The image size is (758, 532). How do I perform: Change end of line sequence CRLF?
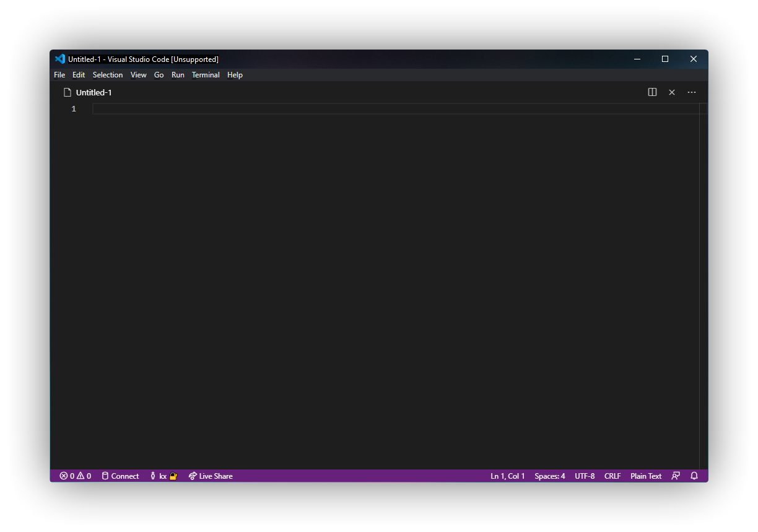pos(612,476)
